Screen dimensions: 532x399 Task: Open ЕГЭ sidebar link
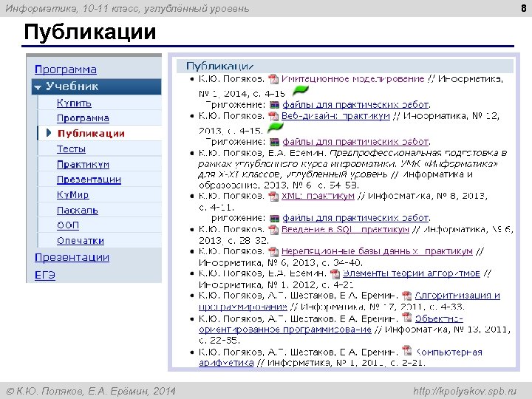(45, 275)
